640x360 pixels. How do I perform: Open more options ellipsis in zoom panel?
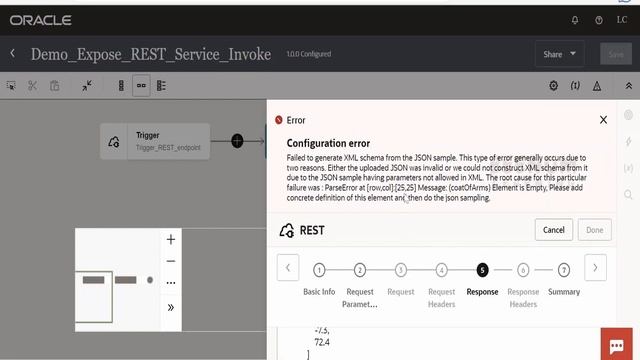click(171, 283)
